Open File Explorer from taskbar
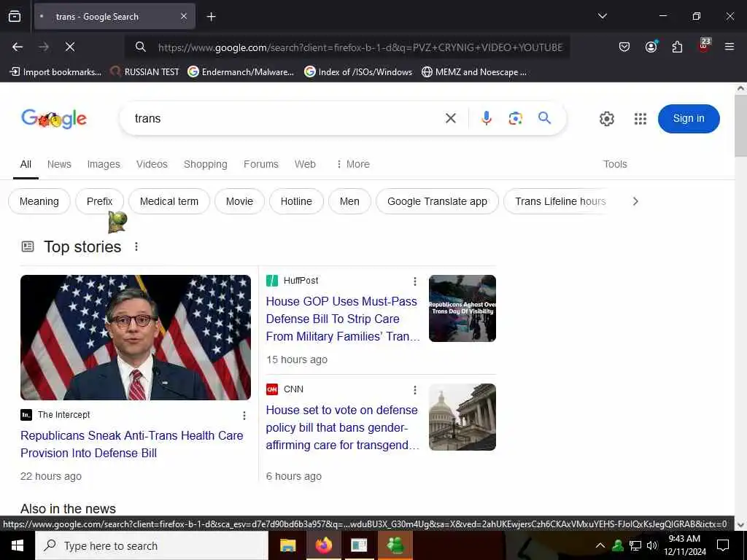The width and height of the screenshot is (747, 560). pyautogui.click(x=287, y=545)
